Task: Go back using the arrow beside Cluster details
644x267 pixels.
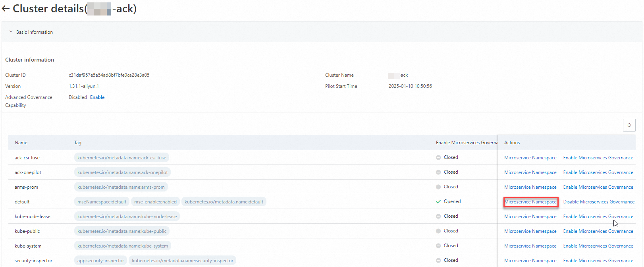Action: coord(6,9)
